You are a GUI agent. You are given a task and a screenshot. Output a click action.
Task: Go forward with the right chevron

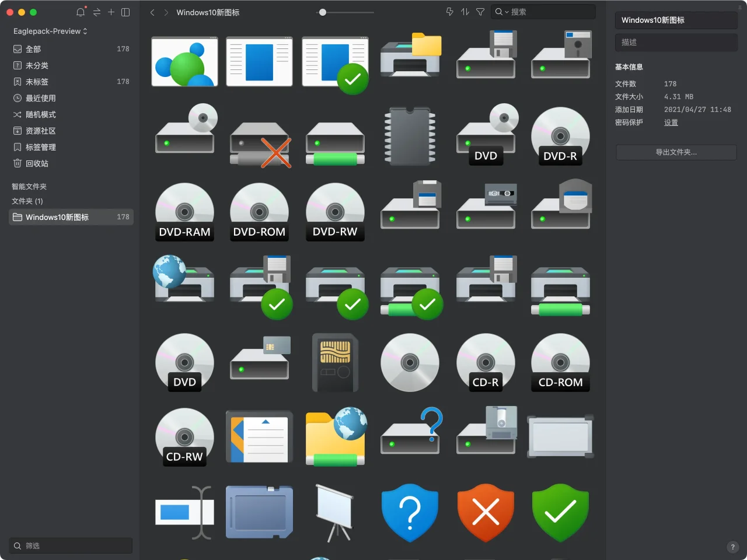[x=166, y=12]
